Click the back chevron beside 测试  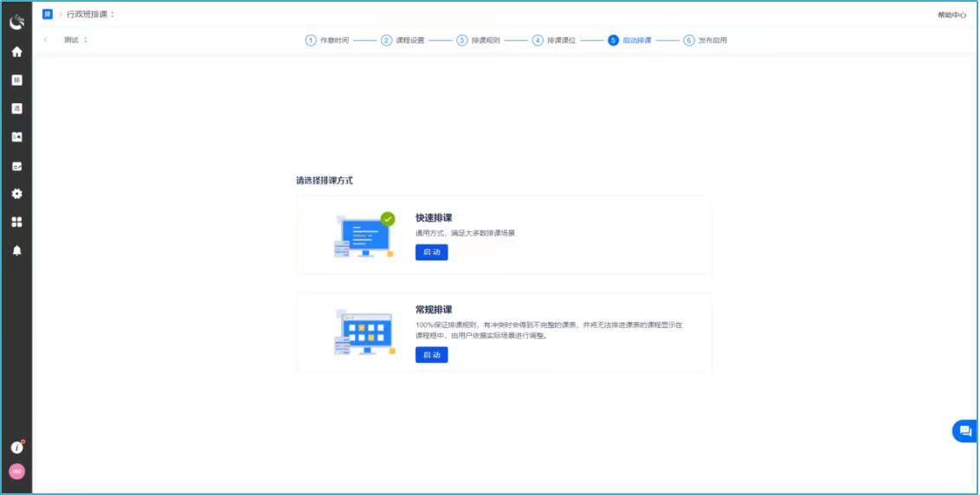pos(46,40)
